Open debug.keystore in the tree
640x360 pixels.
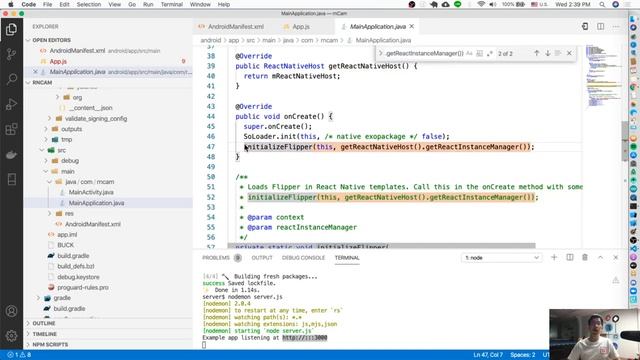pyautogui.click(x=78, y=277)
